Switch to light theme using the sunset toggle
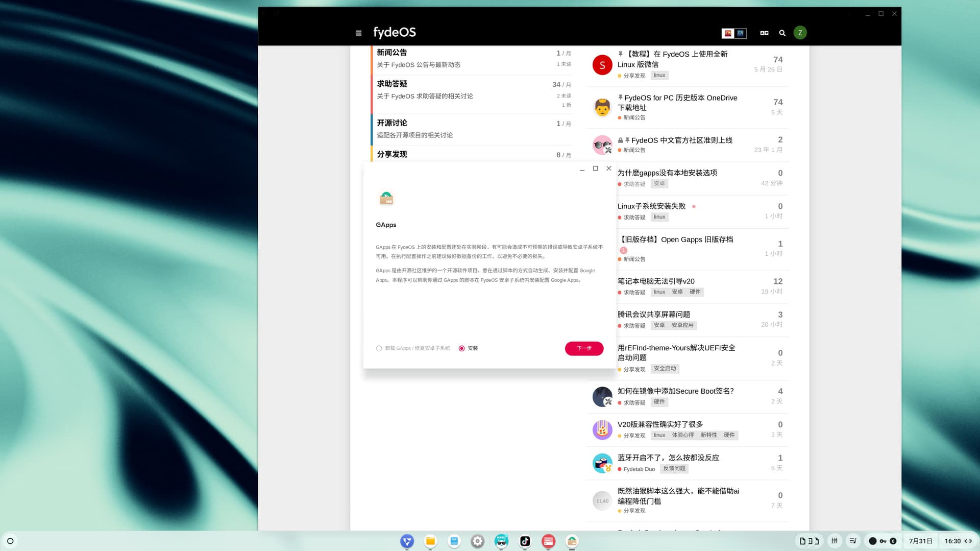Screen dimensions: 980x551 [728, 33]
